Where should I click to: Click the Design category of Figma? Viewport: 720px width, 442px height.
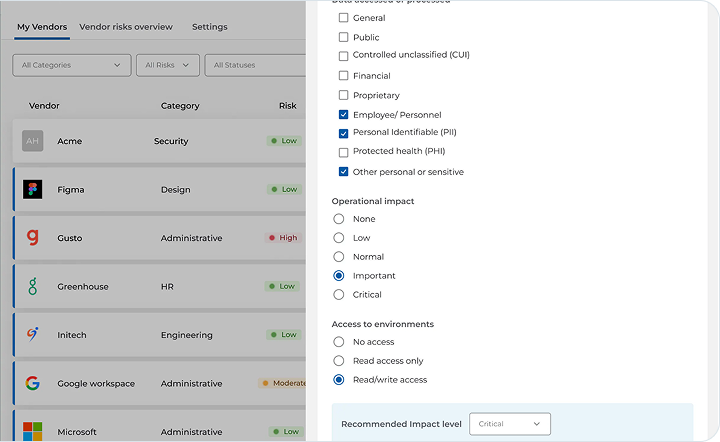[x=175, y=190]
